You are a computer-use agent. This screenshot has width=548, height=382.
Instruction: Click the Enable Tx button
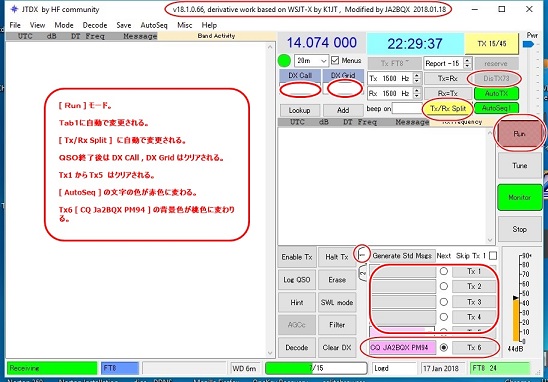coord(297,257)
